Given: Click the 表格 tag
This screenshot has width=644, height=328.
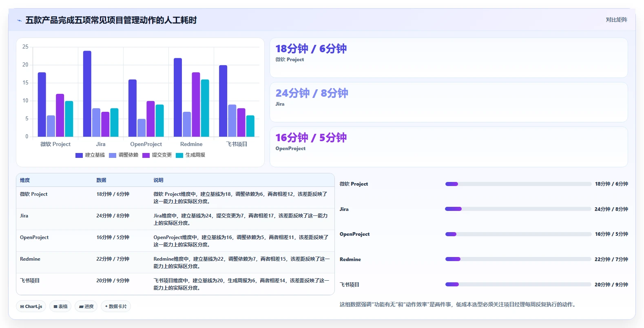Looking at the screenshot, I should [x=60, y=306].
